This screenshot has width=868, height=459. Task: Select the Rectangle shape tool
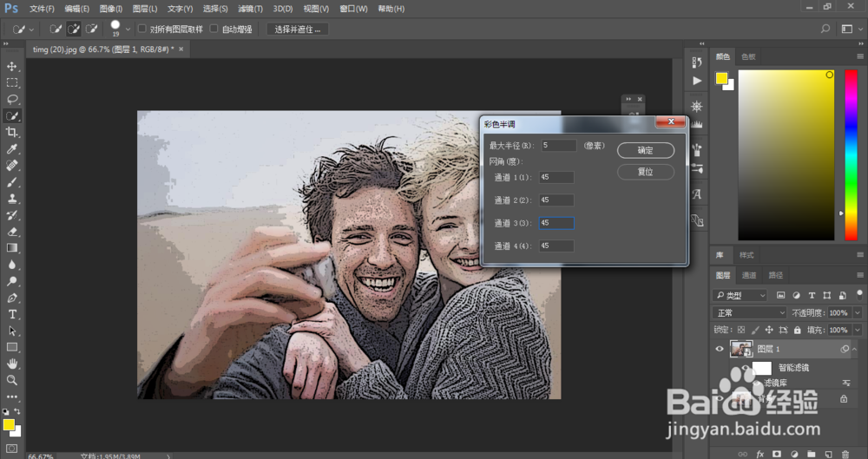click(x=11, y=347)
